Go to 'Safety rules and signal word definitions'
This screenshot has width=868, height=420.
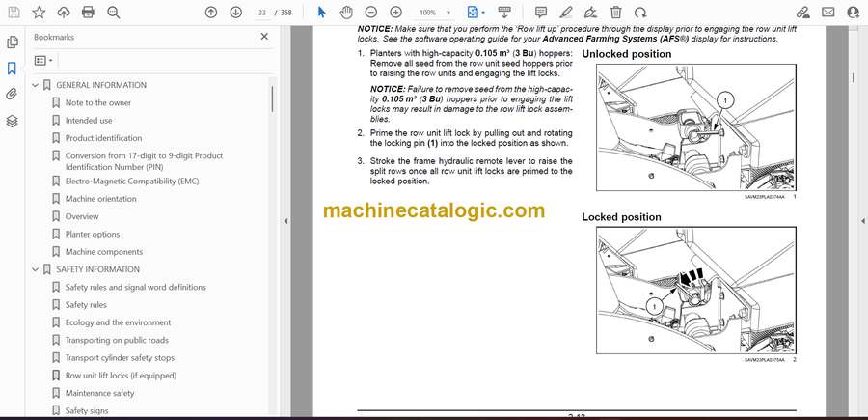[136, 287]
